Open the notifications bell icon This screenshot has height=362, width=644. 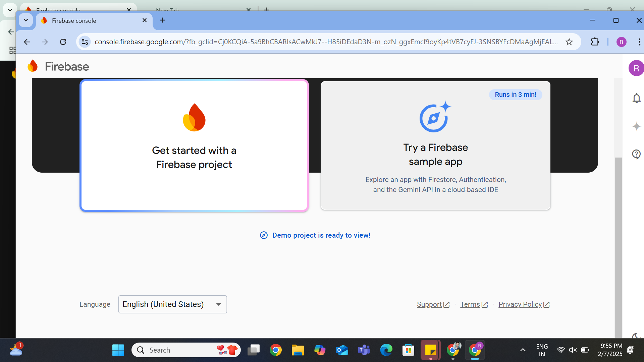coord(636,98)
